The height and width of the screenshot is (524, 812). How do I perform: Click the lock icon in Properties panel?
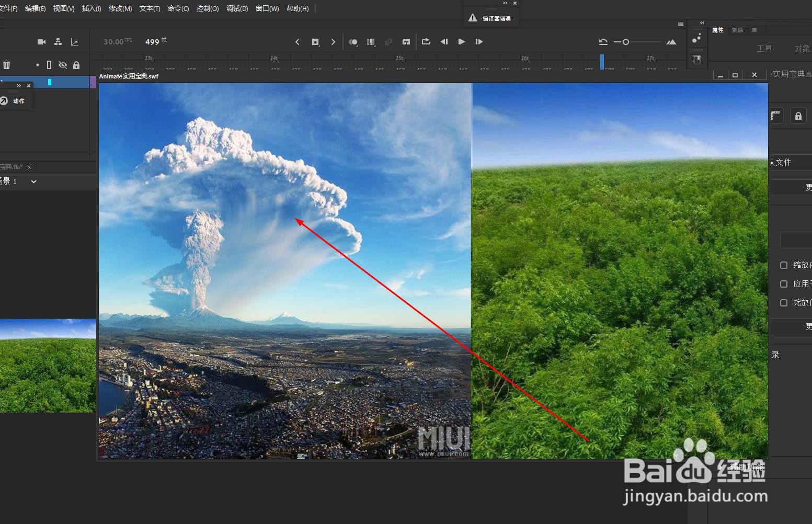798,116
